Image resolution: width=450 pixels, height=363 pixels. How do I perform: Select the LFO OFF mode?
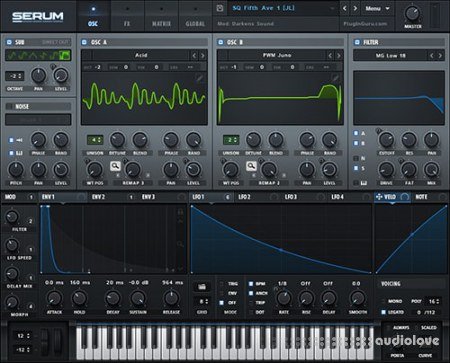(222, 303)
